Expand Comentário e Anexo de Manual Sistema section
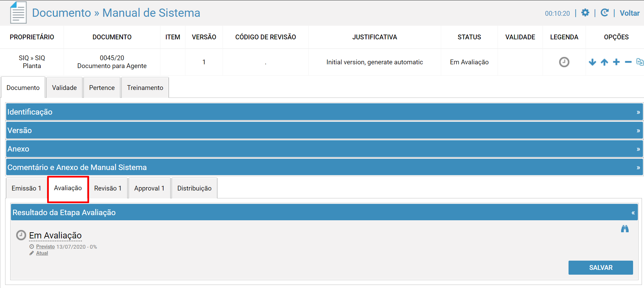The image size is (644, 288). pos(324,167)
